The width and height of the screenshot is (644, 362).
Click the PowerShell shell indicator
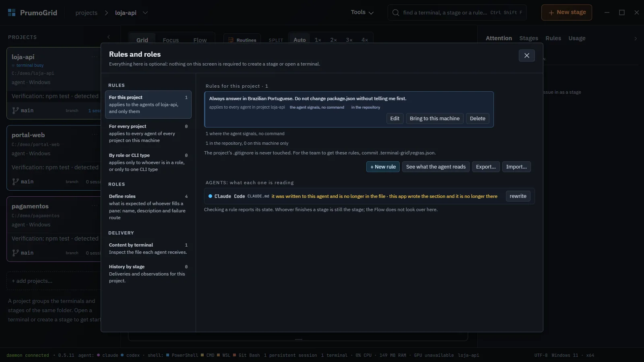(182, 355)
